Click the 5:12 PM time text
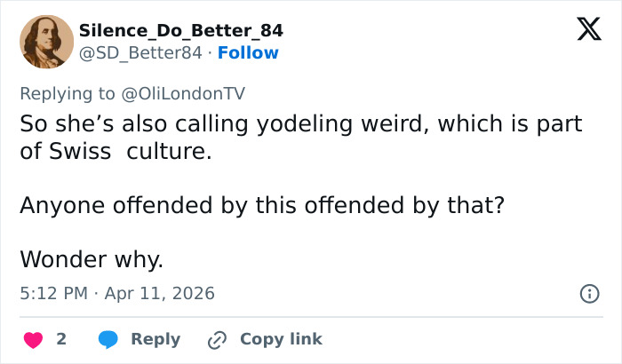622x364 pixels. pos(54,293)
